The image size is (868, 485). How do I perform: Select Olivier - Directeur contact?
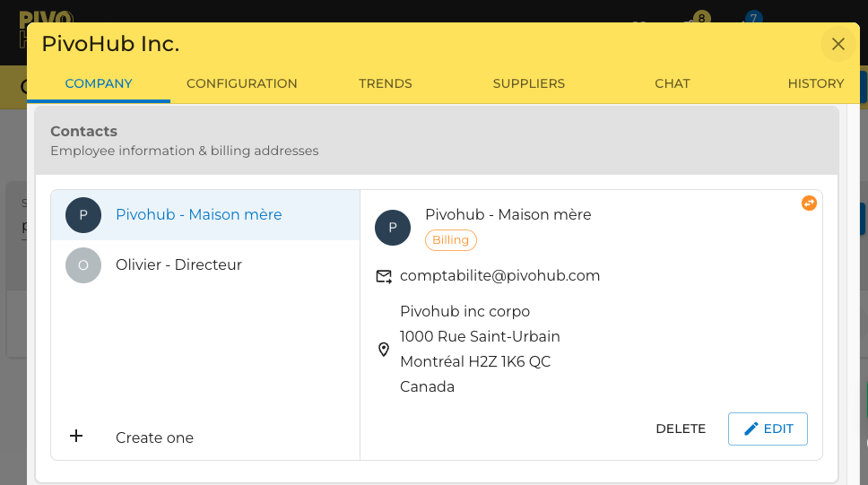(205, 264)
